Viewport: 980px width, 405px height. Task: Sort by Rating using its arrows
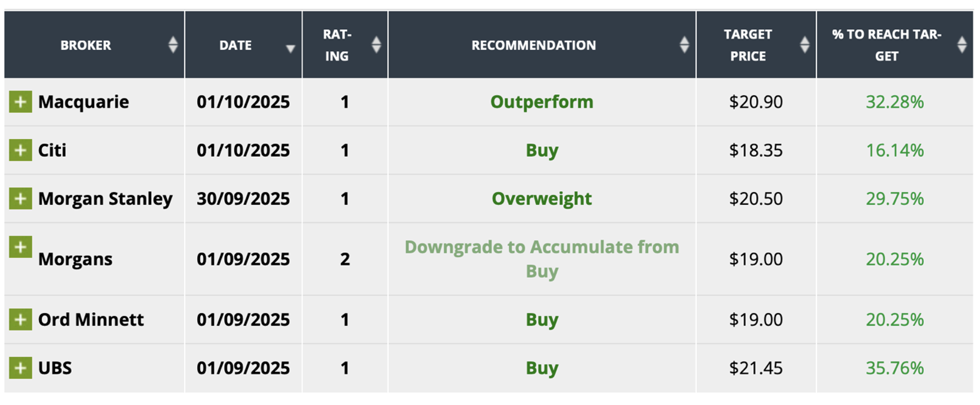pos(376,45)
